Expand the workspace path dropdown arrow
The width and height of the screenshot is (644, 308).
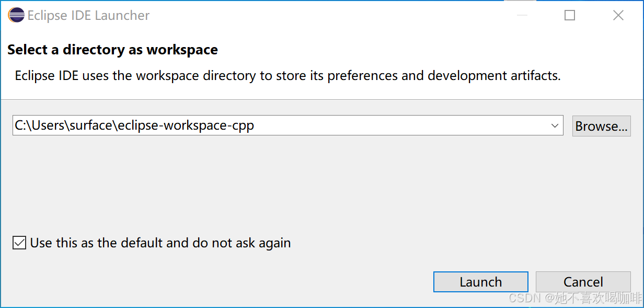pyautogui.click(x=555, y=126)
